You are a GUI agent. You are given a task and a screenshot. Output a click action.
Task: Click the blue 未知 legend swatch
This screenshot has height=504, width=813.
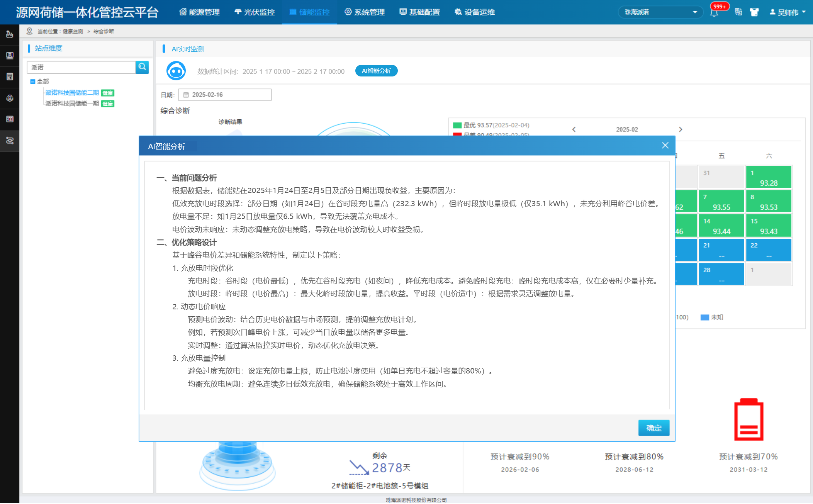point(705,317)
